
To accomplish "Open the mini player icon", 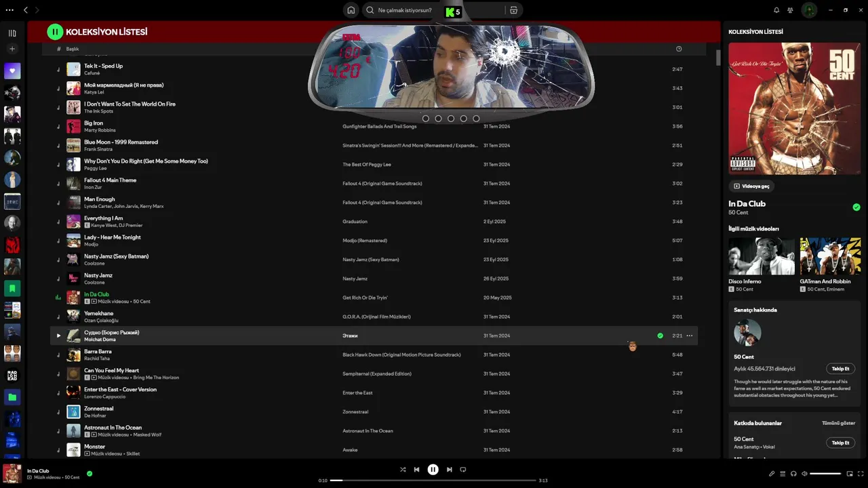I will [850, 474].
